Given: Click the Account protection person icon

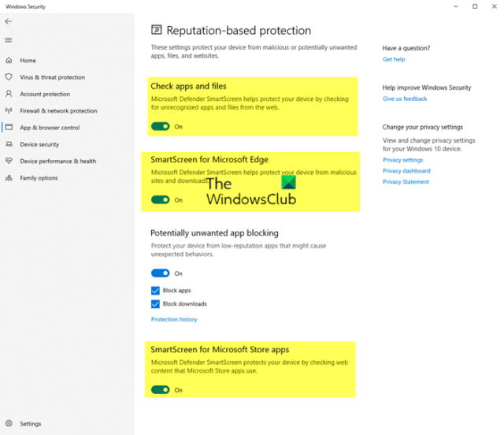Looking at the screenshot, I should click(9, 95).
